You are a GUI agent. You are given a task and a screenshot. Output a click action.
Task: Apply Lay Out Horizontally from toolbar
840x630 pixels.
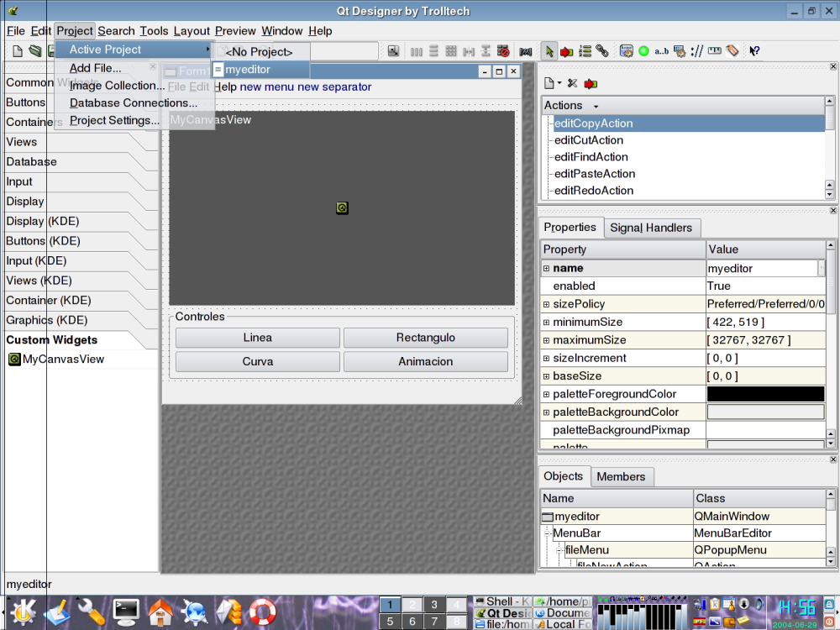click(417, 51)
